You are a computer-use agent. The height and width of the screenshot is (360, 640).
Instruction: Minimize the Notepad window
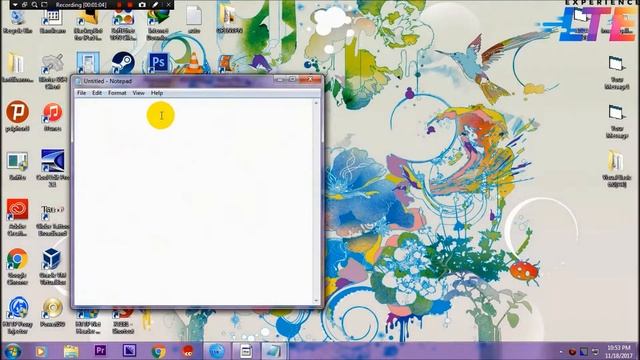point(280,79)
